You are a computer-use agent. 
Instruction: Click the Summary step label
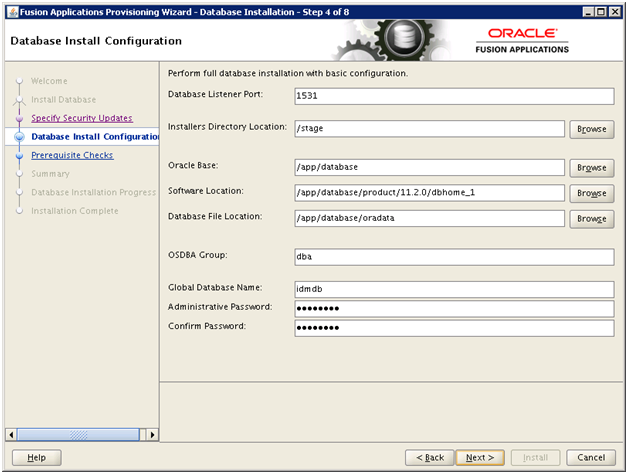(x=50, y=173)
